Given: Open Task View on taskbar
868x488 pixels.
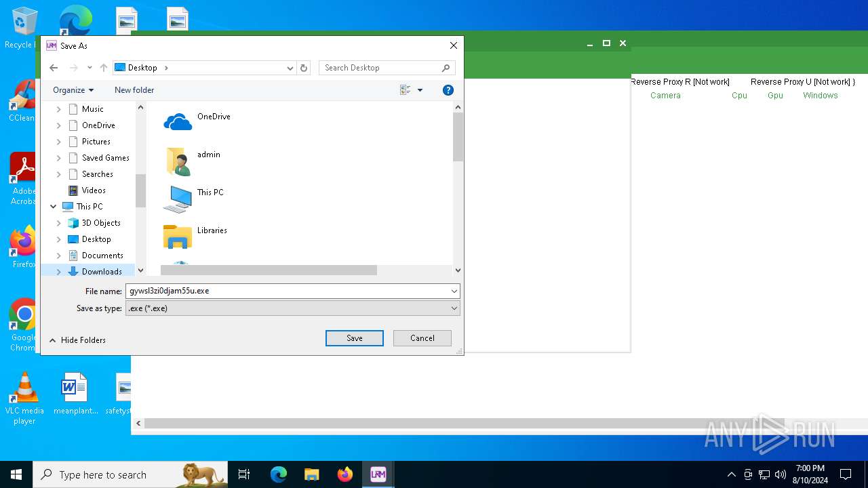Looking at the screenshot, I should click(244, 474).
